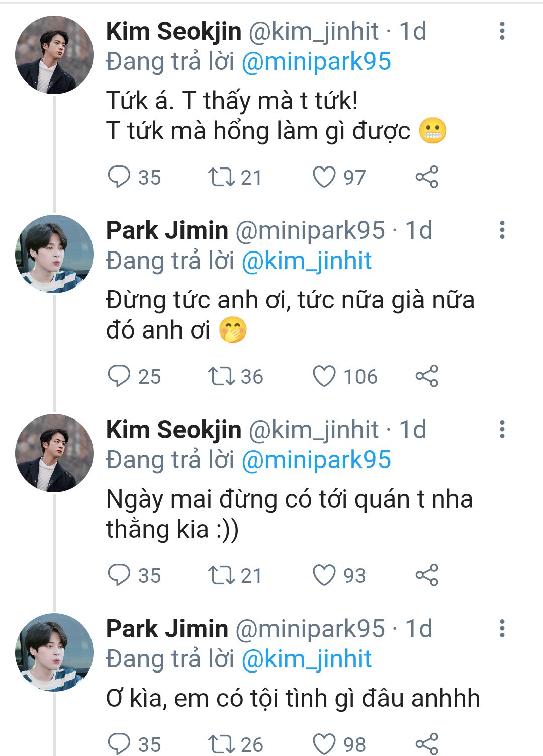Open more options on "Đừng tức anh ơi" tweet
The height and width of the screenshot is (756, 543).
[502, 230]
